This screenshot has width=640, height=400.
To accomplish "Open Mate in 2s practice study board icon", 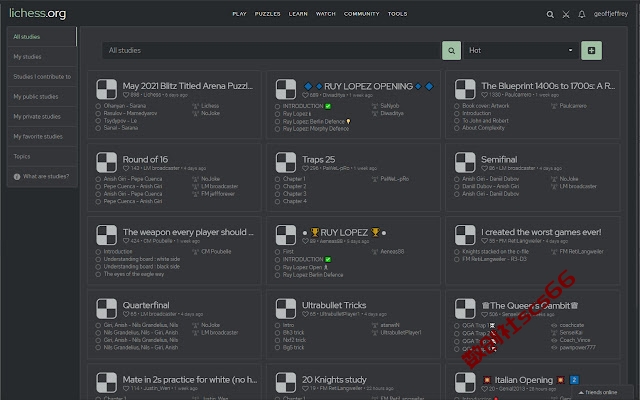I will [107, 382].
